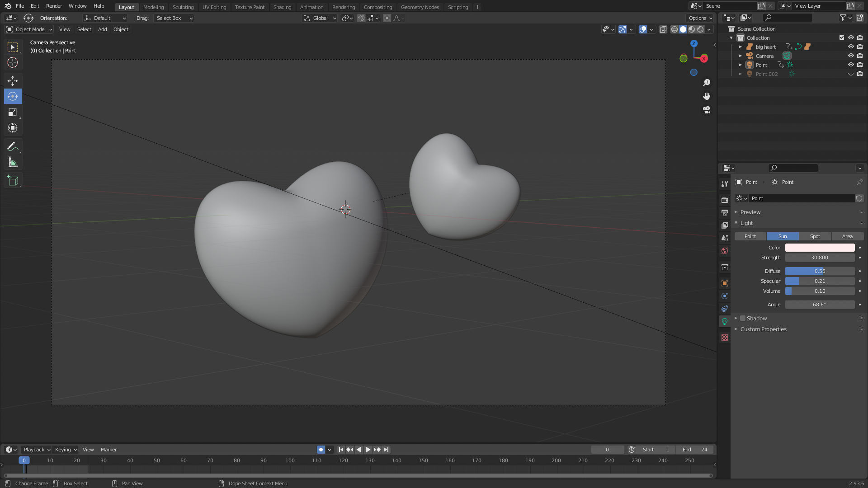This screenshot has width=868, height=488.
Task: Click the 3D Cursor tool
Action: pos(13,62)
